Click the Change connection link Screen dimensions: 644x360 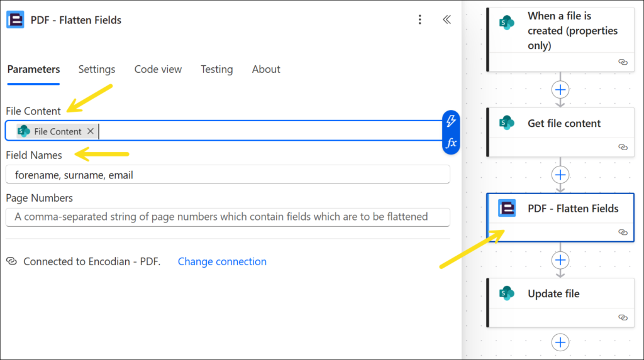(222, 261)
